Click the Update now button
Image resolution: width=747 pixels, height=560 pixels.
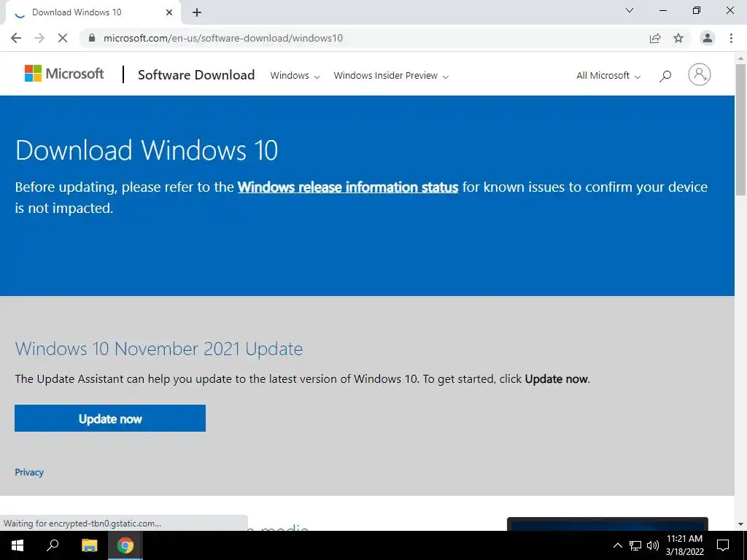pos(110,418)
